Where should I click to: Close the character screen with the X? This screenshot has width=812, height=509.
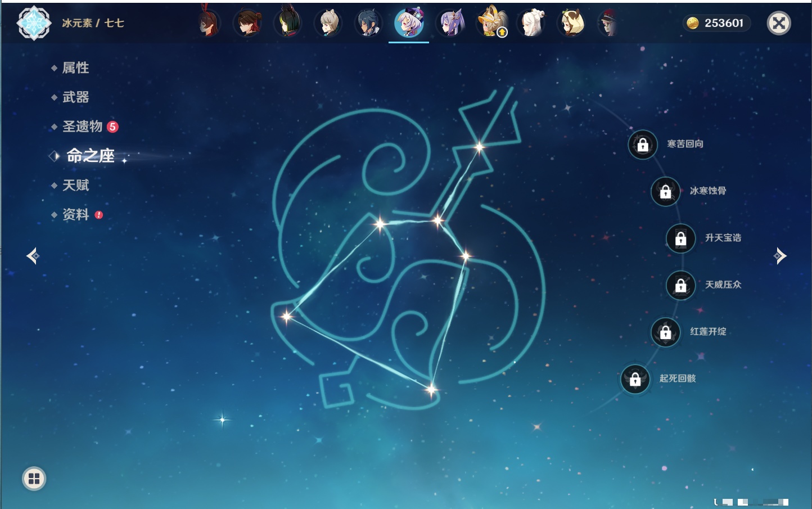tap(779, 23)
